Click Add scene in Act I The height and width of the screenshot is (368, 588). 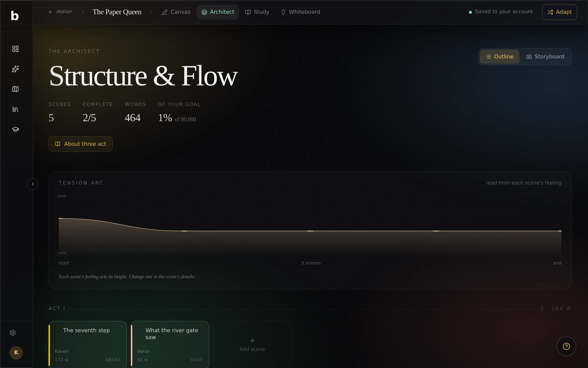[252, 345]
